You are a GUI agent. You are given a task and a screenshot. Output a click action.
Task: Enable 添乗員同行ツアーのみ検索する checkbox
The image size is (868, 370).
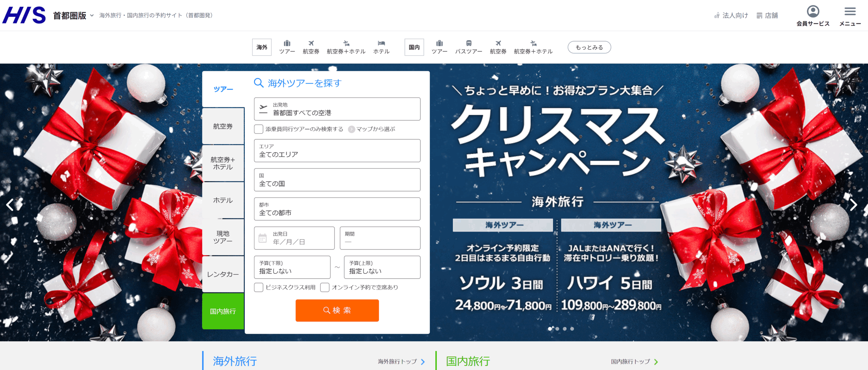click(259, 129)
